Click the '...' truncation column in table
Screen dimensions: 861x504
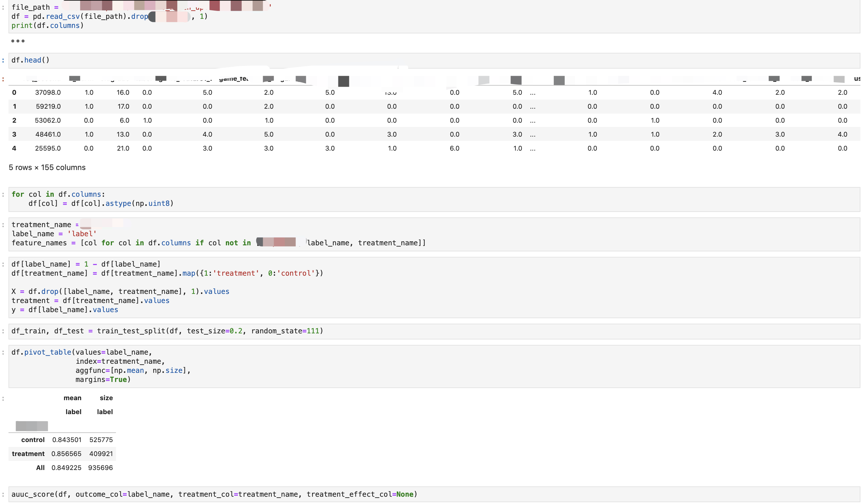click(532, 92)
